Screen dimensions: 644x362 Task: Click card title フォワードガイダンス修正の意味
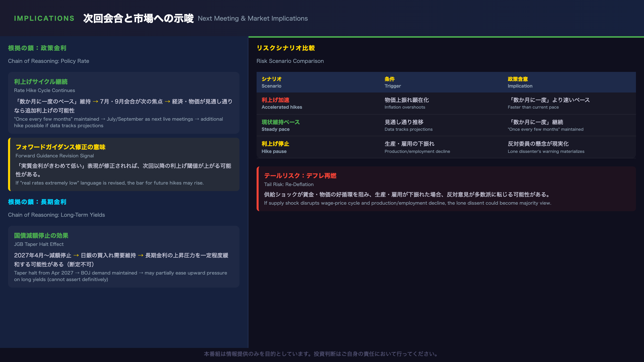(x=60, y=147)
